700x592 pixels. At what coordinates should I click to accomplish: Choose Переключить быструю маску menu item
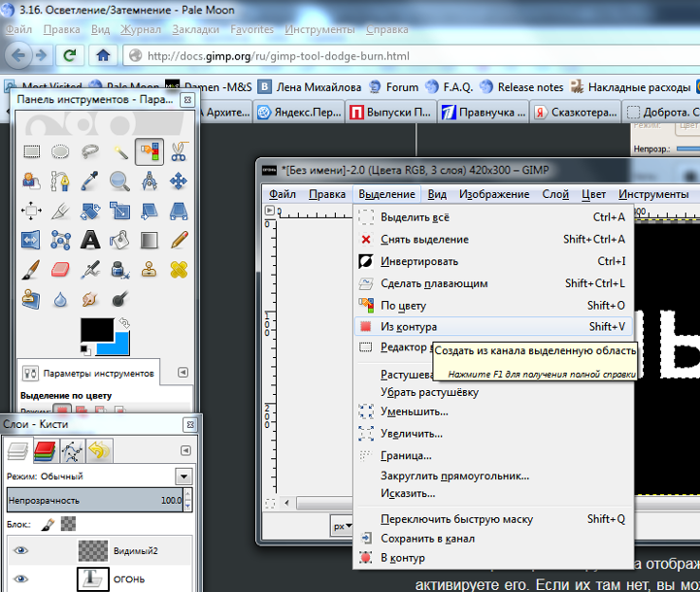pos(494,519)
